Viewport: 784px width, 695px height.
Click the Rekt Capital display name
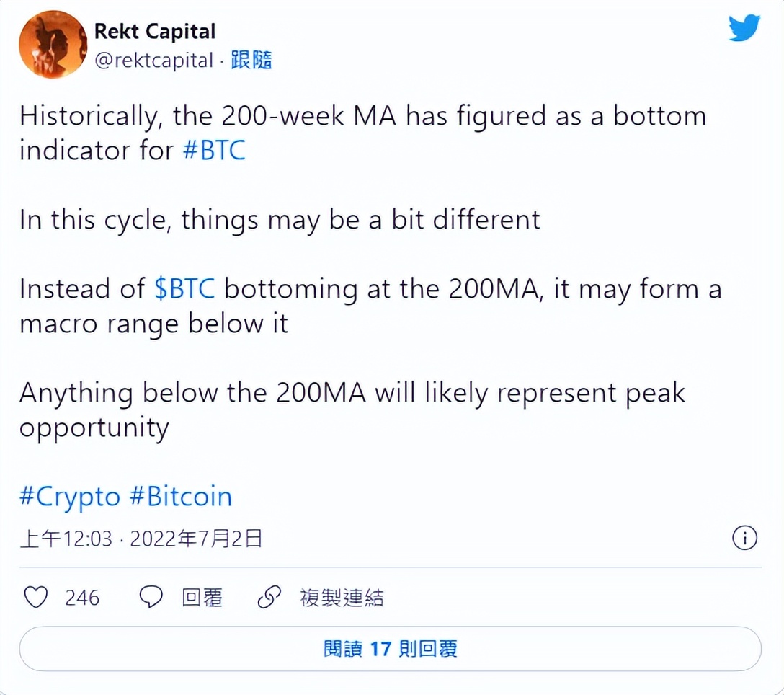tap(155, 32)
